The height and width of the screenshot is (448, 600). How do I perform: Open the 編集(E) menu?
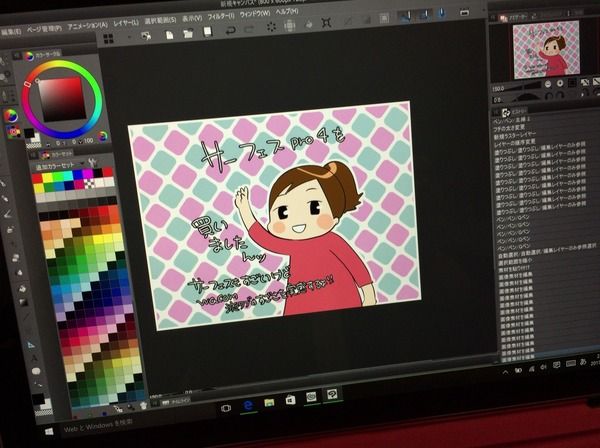pyautogui.click(x=11, y=32)
